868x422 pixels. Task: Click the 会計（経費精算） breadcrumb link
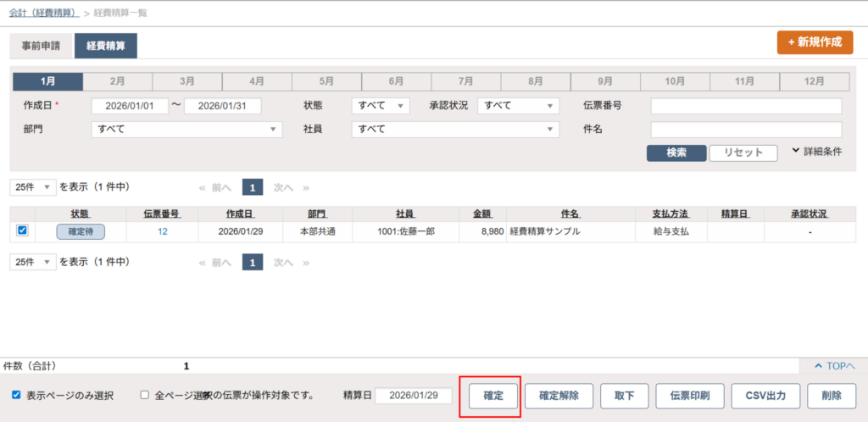[44, 13]
